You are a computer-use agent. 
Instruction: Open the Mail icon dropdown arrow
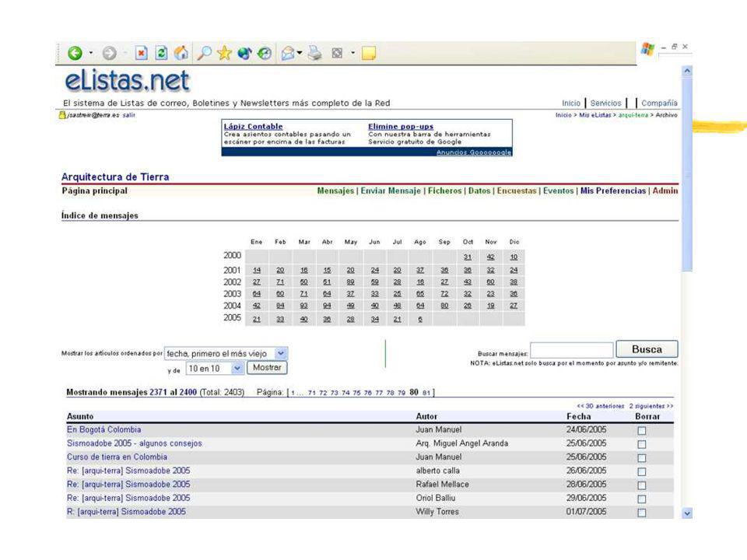300,53
